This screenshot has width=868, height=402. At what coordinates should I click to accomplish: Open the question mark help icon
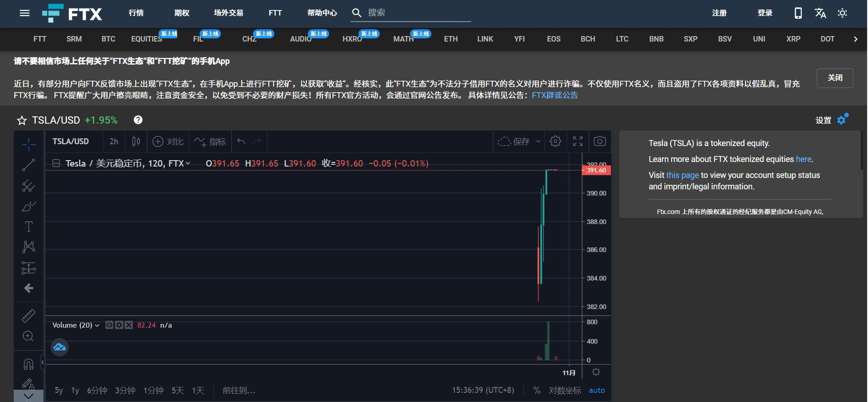point(138,120)
